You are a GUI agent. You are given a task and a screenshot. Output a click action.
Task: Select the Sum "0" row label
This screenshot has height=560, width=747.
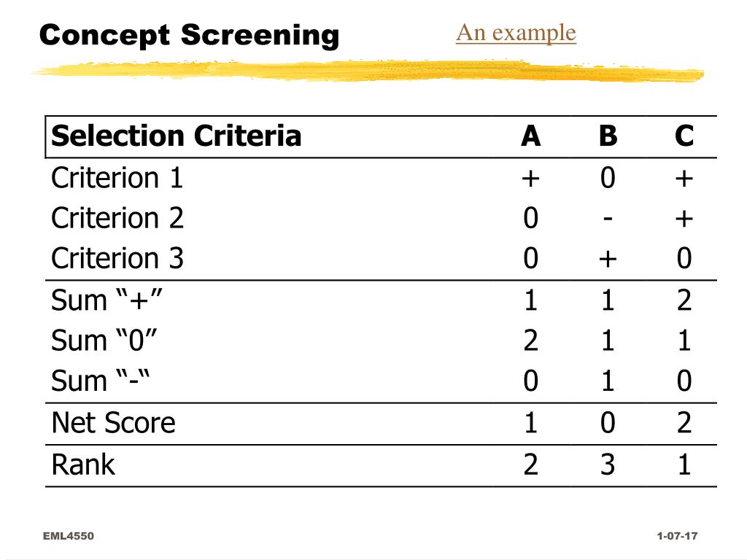point(104,341)
